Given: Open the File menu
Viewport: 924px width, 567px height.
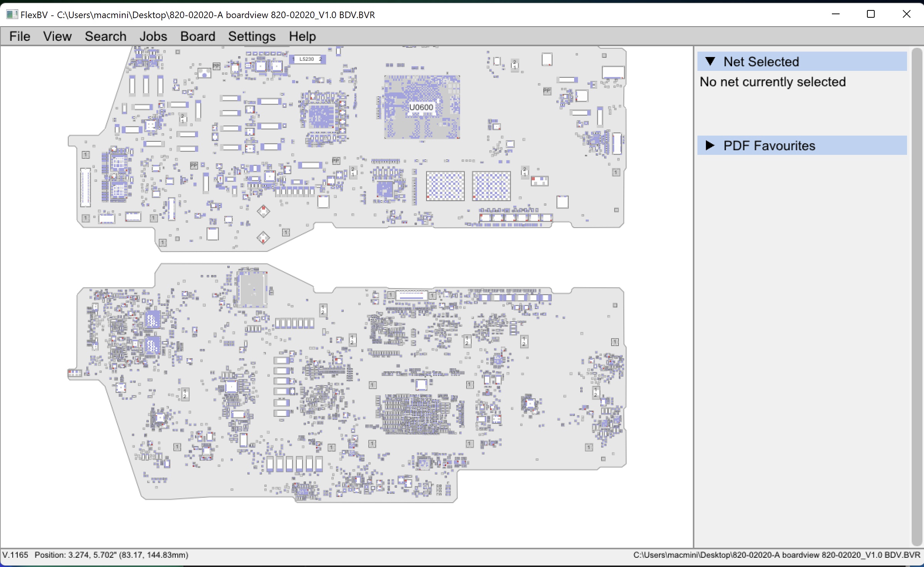Looking at the screenshot, I should click(20, 36).
